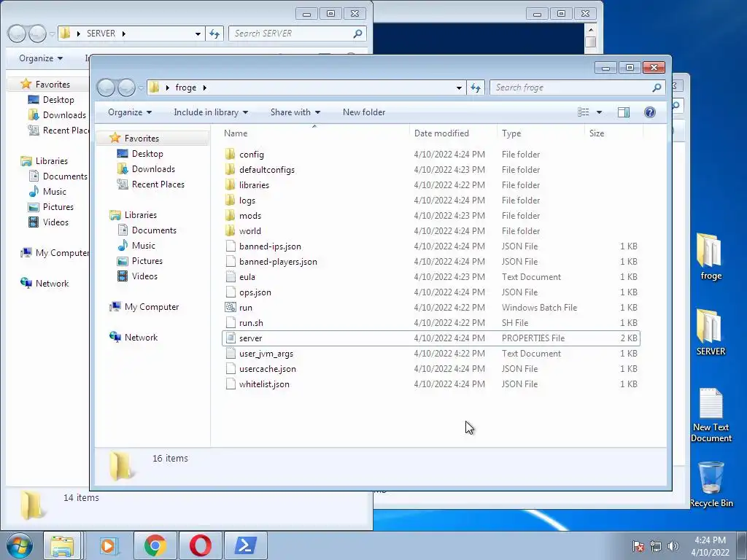The height and width of the screenshot is (560, 747).
Task: Refresh froge window address bar
Action: point(476,87)
